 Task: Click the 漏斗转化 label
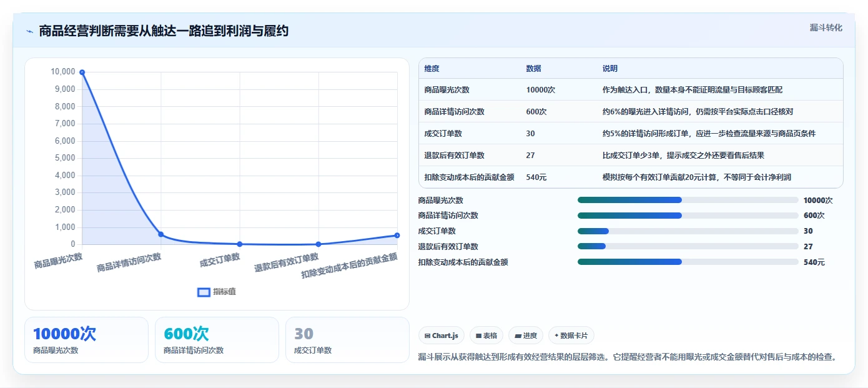point(826,28)
